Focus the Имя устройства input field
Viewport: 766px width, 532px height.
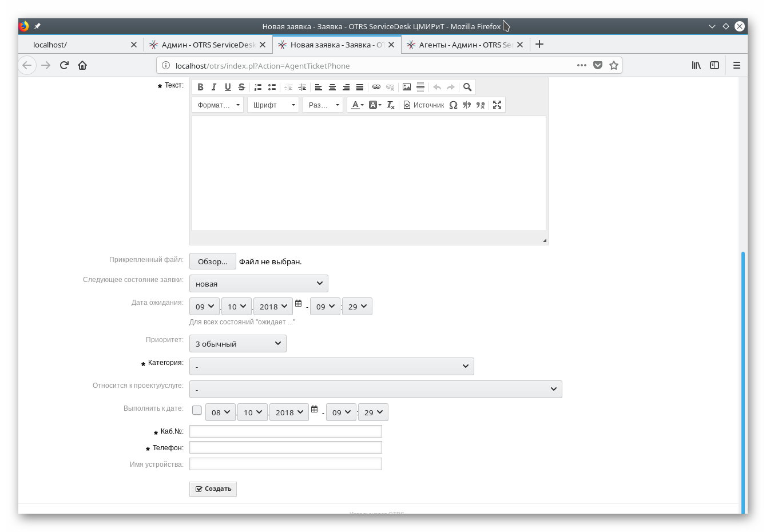[285, 464]
